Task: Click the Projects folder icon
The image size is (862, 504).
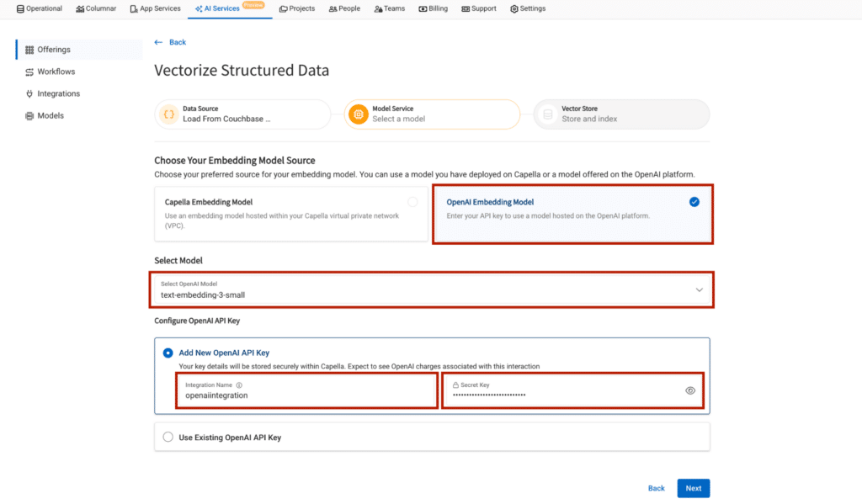Action: tap(283, 8)
